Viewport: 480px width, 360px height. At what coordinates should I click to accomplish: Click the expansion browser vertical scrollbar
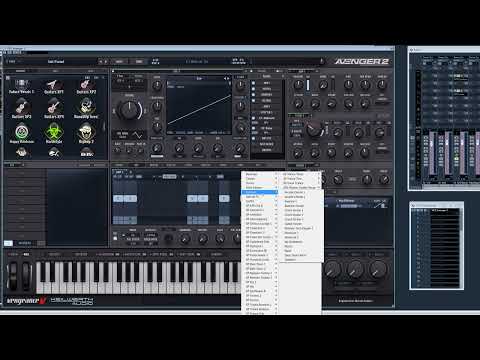104,127
